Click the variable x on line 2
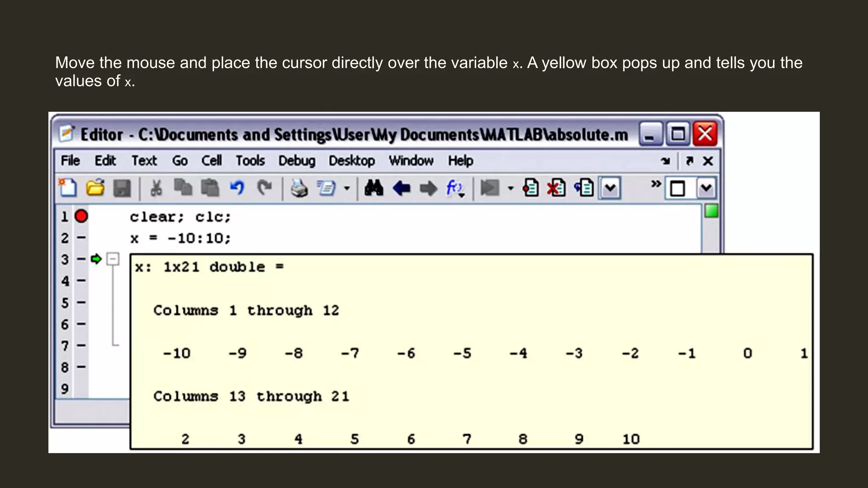This screenshot has height=488, width=868. (x=134, y=239)
